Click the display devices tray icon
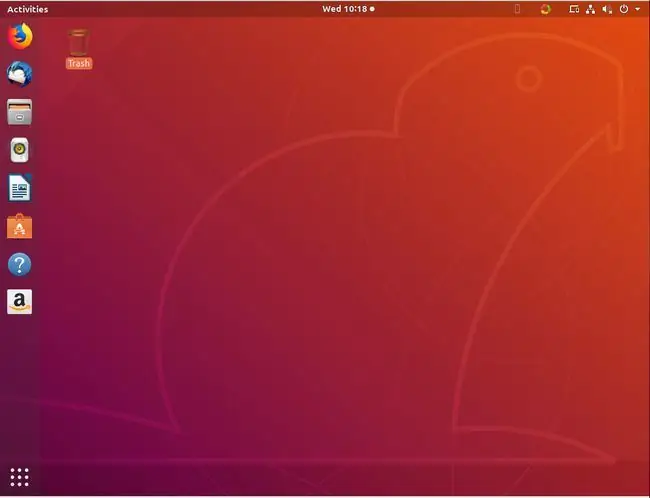 pos(574,9)
